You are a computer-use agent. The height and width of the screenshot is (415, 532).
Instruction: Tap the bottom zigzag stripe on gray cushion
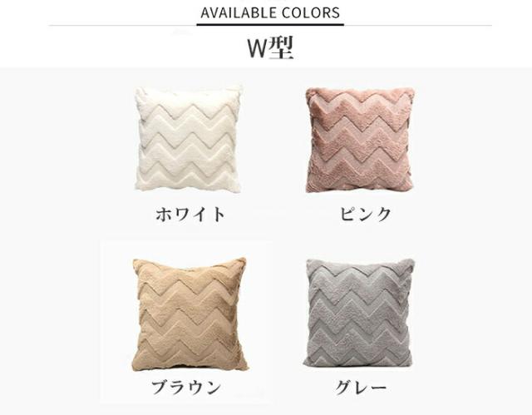point(358,349)
